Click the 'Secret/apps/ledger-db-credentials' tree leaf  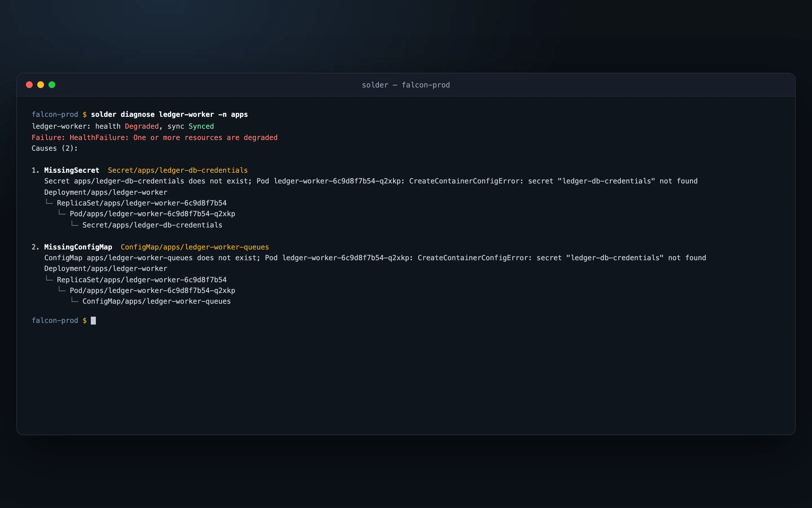click(x=152, y=225)
